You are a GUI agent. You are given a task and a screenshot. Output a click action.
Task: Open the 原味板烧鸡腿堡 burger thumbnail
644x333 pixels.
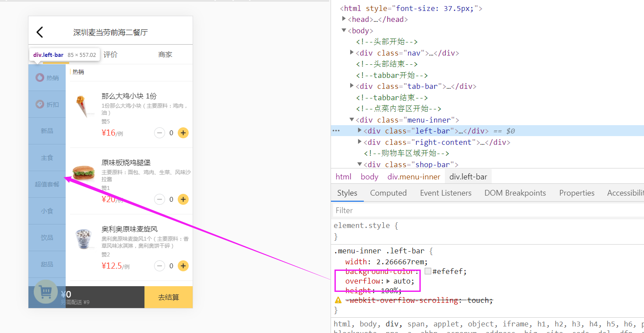(84, 173)
